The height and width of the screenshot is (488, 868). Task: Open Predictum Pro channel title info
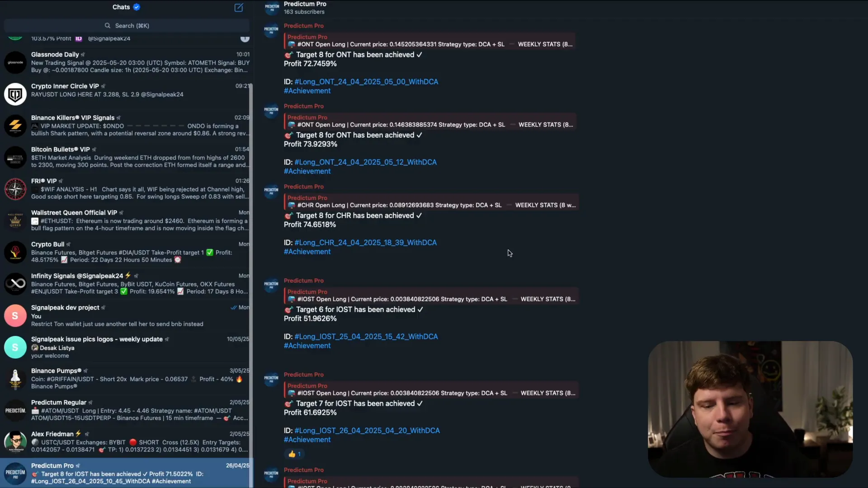(x=305, y=4)
